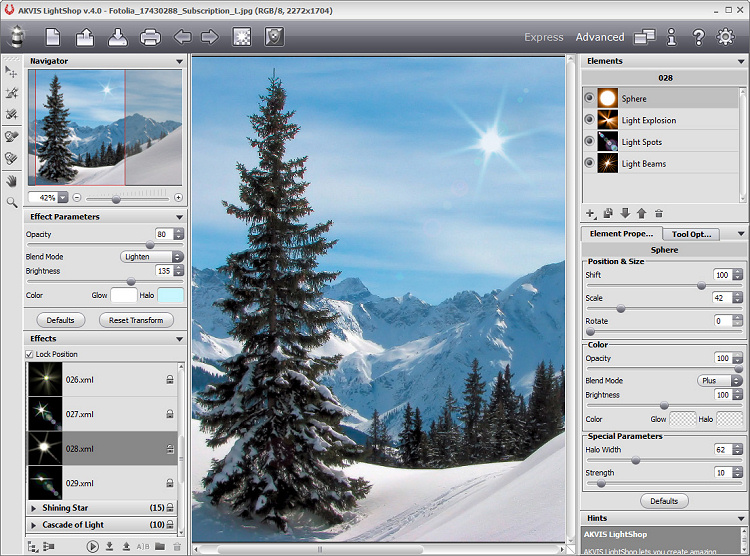Viewport: 750px width, 556px height.
Task: Open the 42% zoom level dropdown
Action: tap(62, 198)
